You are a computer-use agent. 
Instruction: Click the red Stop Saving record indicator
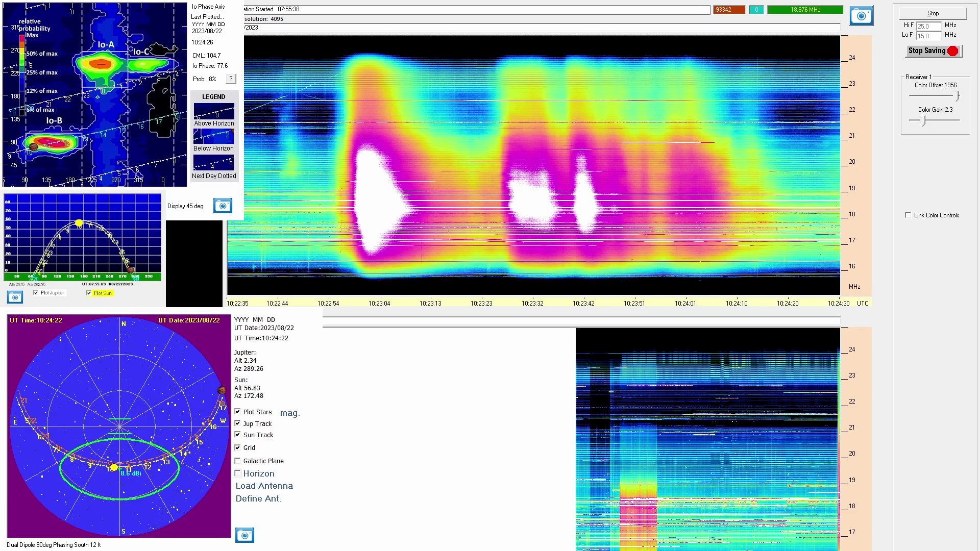[952, 51]
